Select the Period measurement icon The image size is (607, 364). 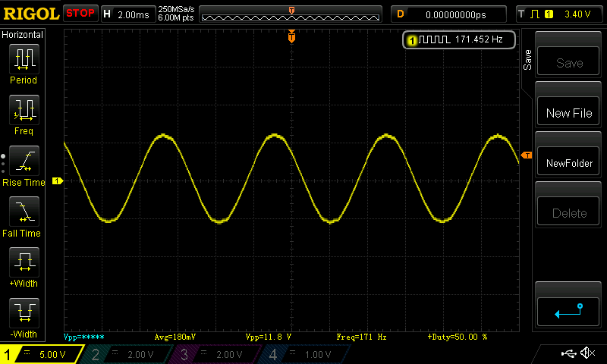24,59
